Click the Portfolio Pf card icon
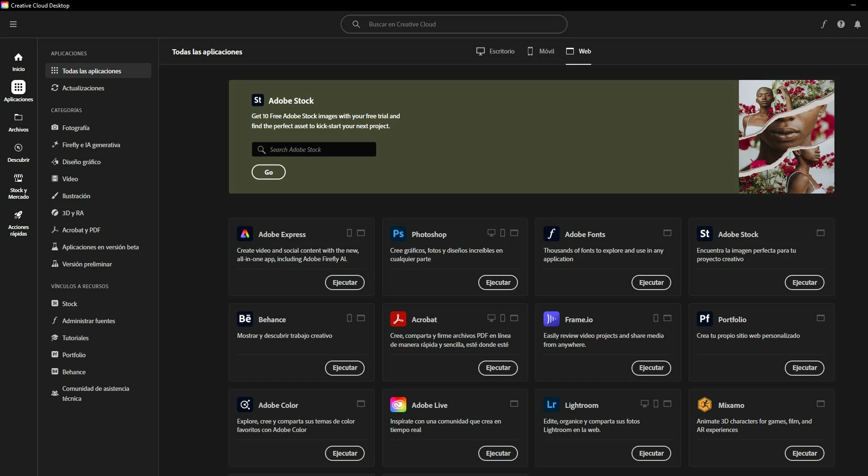Image resolution: width=868 pixels, height=476 pixels. tap(705, 319)
